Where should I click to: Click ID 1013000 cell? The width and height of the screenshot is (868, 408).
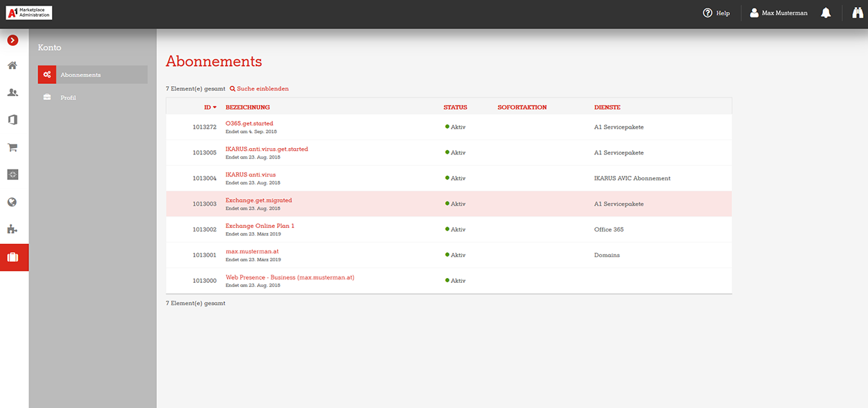[205, 281]
